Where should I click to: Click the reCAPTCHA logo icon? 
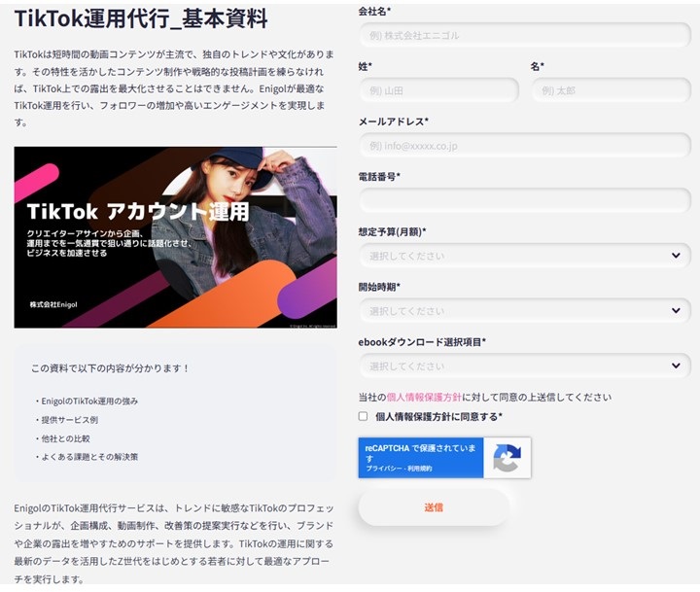tap(507, 458)
